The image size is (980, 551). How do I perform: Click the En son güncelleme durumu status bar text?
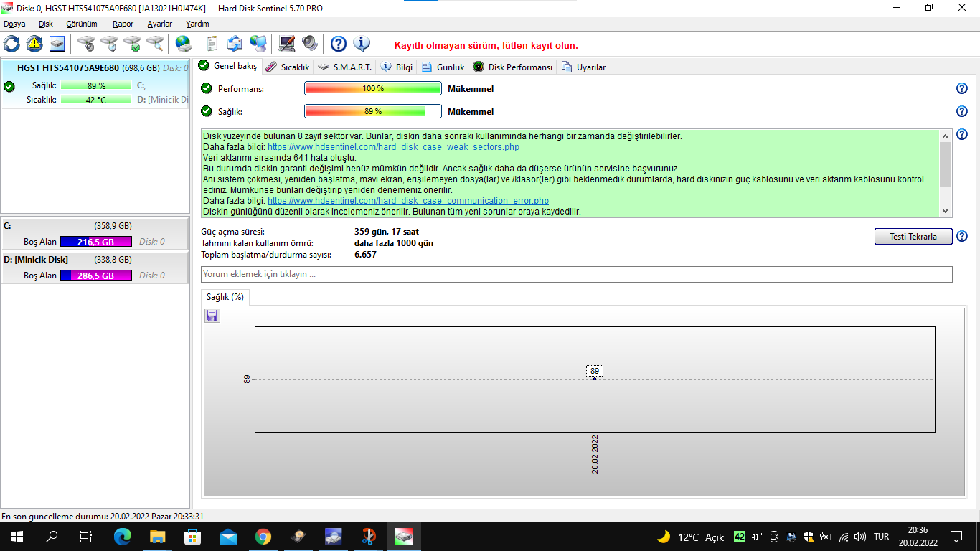point(103,516)
